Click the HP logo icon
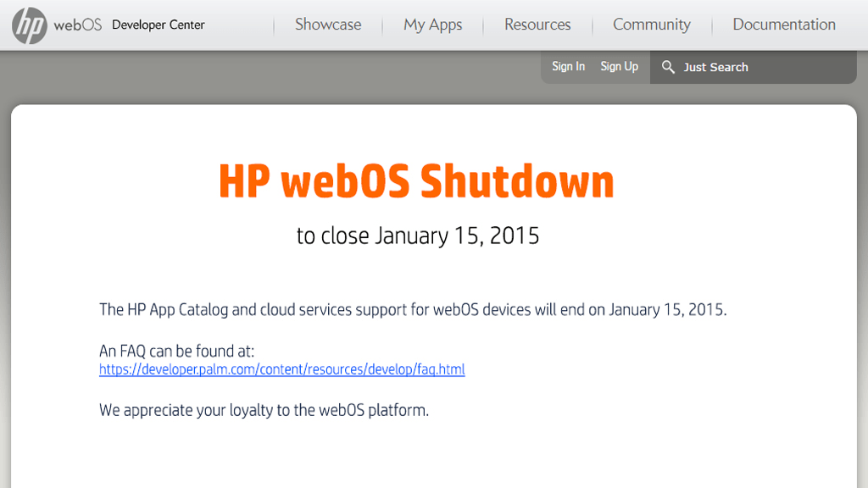Viewport: 868px width, 488px height. coord(30,25)
